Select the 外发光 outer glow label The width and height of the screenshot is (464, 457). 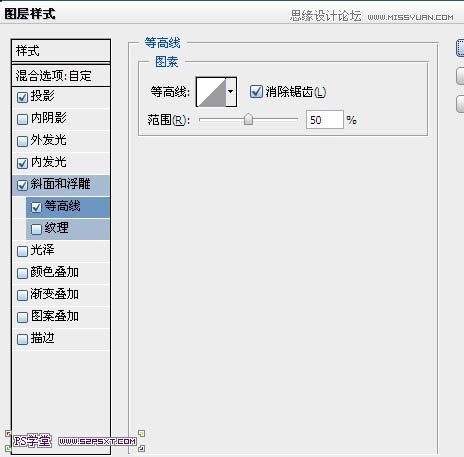click(x=49, y=140)
